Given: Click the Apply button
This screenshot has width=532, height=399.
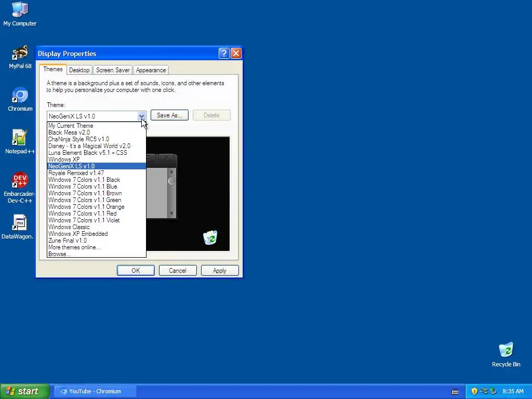Looking at the screenshot, I should [x=220, y=270].
